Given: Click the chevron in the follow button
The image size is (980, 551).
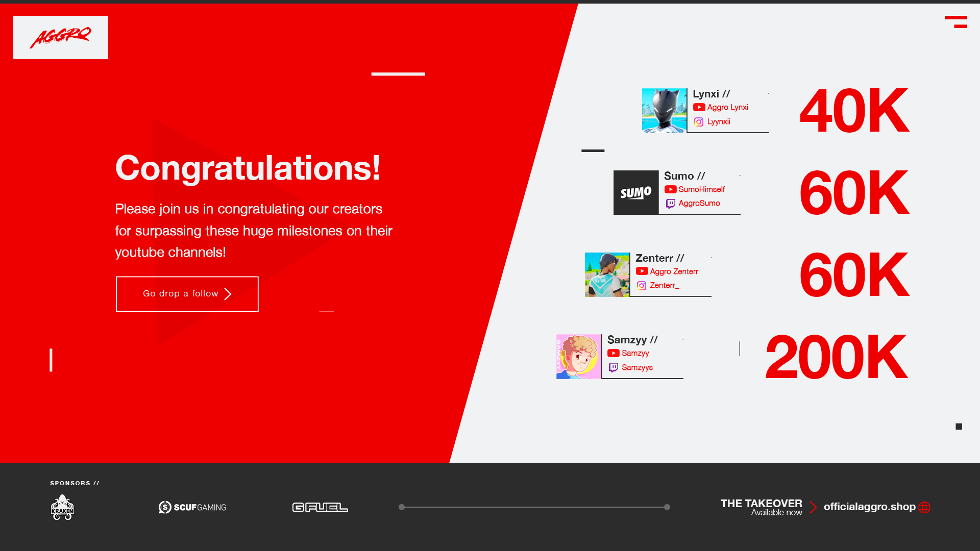Looking at the screenshot, I should [x=228, y=294].
